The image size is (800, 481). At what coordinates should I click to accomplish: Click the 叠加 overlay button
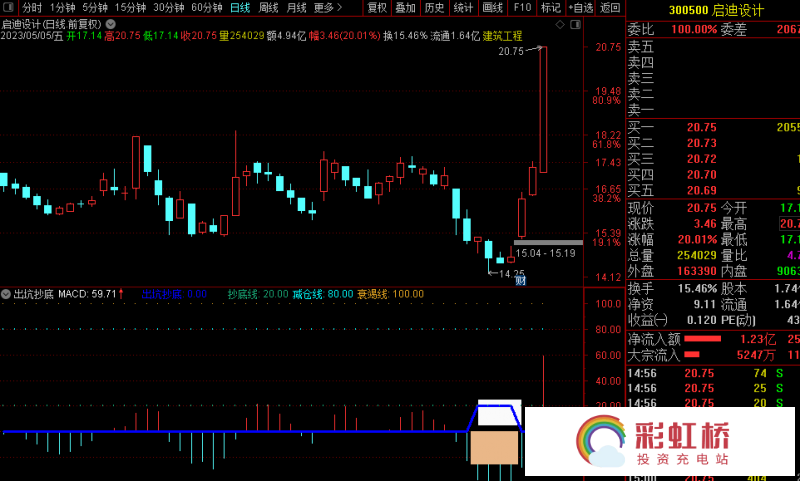click(406, 8)
